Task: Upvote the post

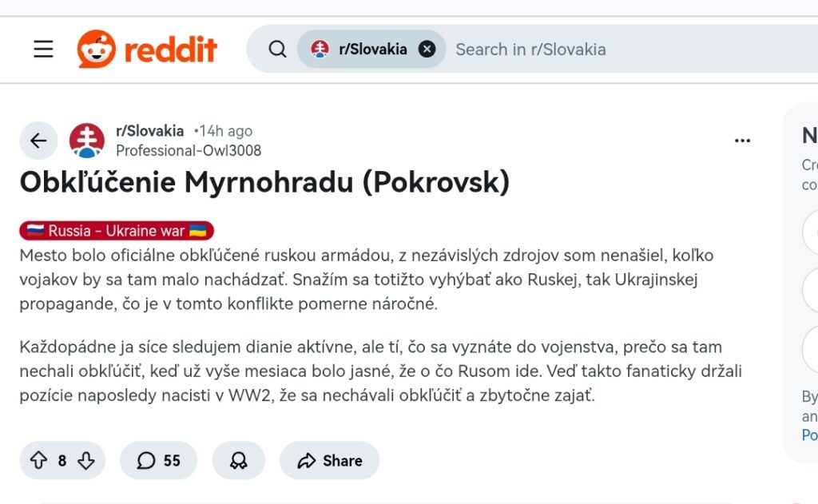Action: (x=38, y=461)
